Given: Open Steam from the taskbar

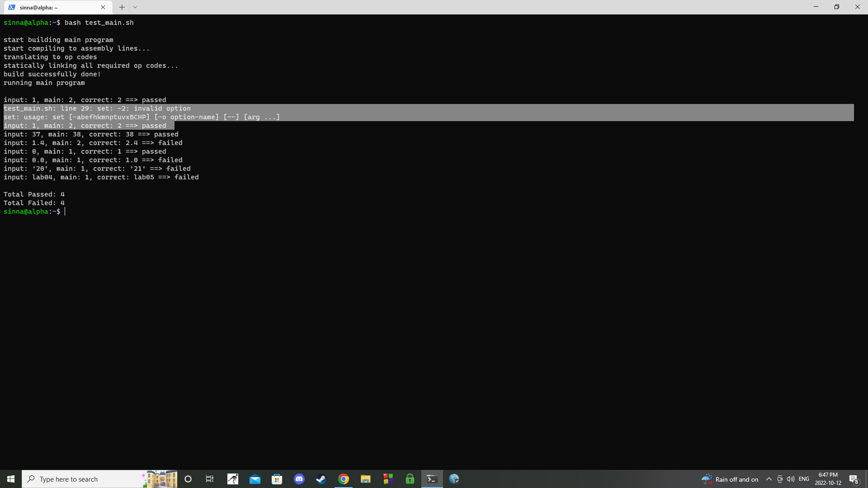Looking at the screenshot, I should (x=321, y=479).
